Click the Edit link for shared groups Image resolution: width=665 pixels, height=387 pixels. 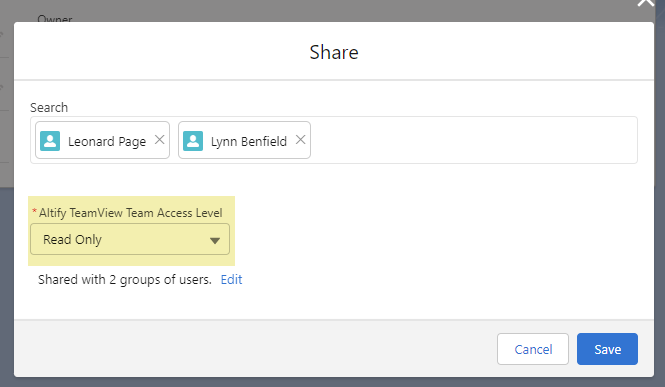click(x=231, y=280)
